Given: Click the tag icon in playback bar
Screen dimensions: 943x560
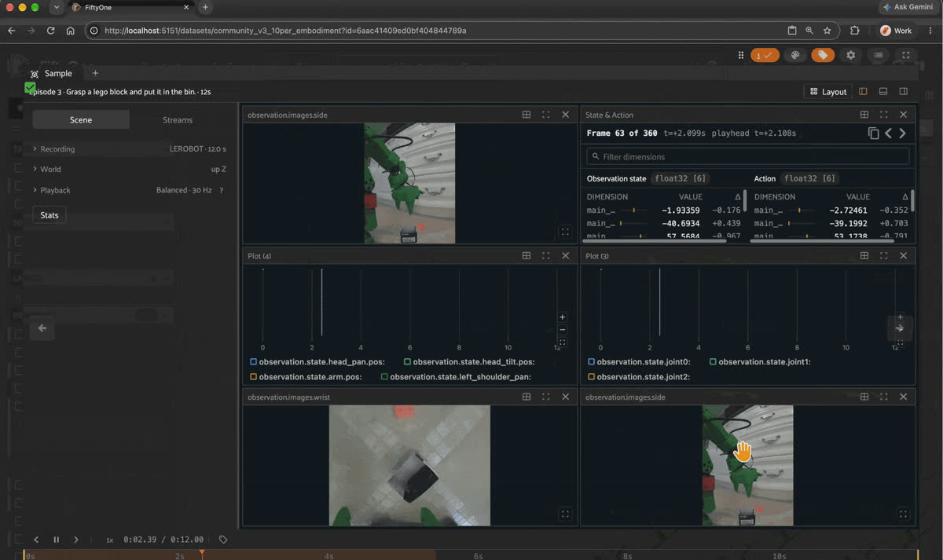Looking at the screenshot, I should pyautogui.click(x=223, y=540).
